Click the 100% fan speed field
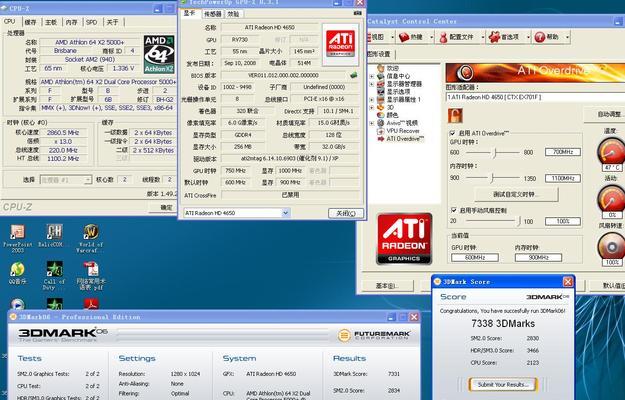This screenshot has height=400, width=625. 562,221
